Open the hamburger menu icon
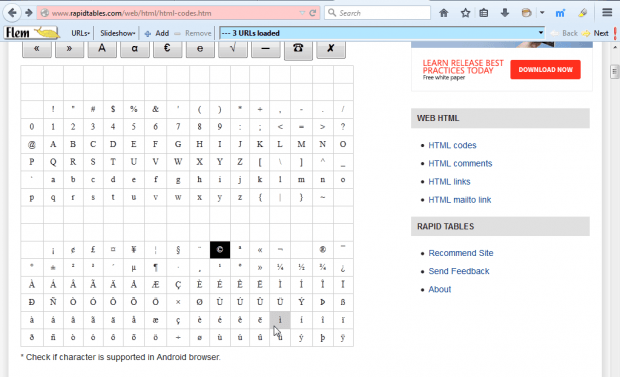 click(607, 13)
